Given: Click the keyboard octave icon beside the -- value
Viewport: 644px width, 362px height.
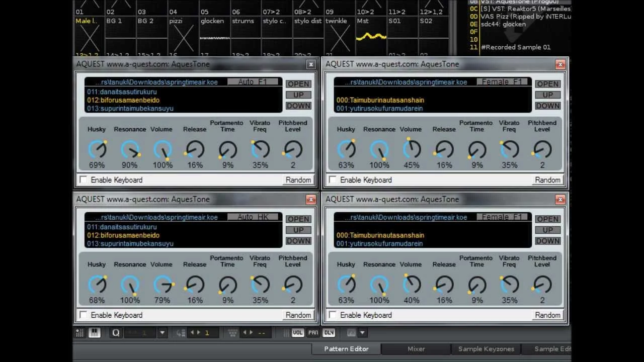Looking at the screenshot, I should pyautogui.click(x=232, y=332).
